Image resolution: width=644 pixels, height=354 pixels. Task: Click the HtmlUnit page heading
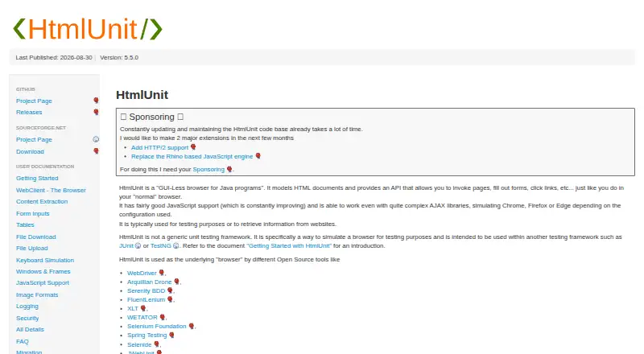pos(142,95)
